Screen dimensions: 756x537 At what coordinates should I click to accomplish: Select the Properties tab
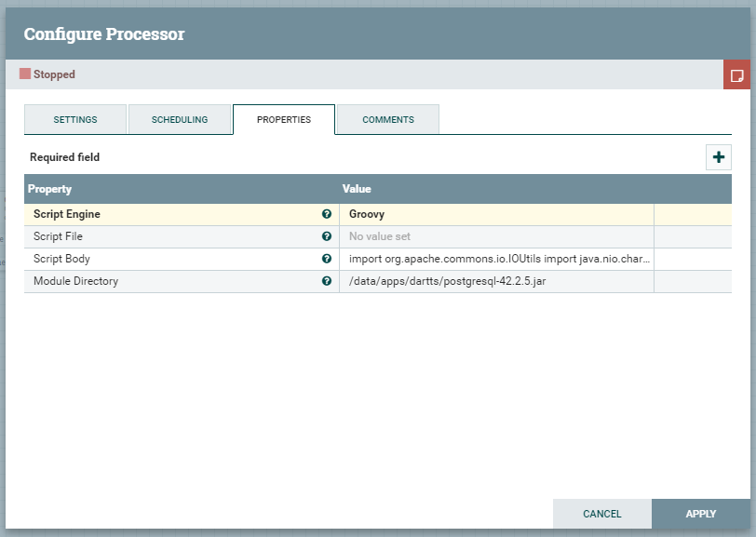click(284, 120)
